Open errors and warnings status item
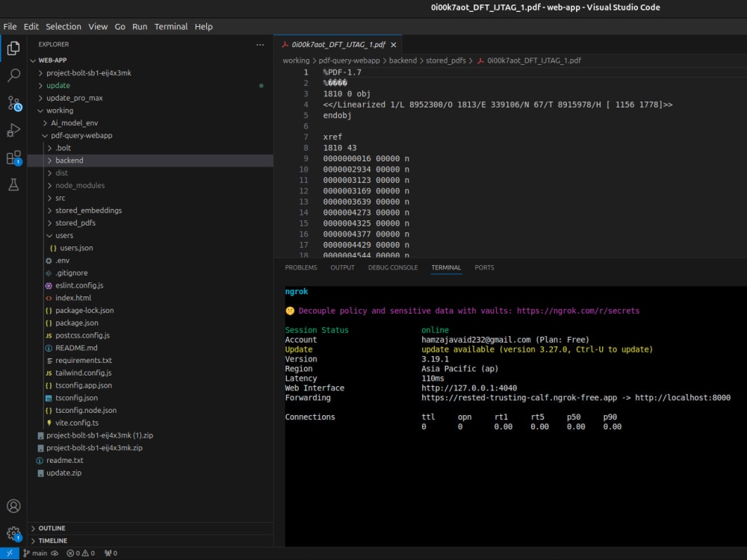747x560 pixels. 81,553
